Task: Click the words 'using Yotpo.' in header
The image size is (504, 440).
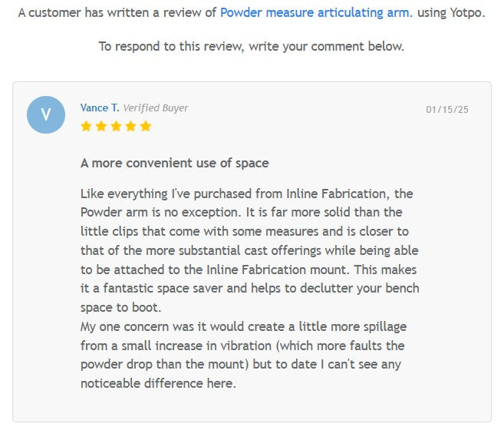Action: coord(451,13)
